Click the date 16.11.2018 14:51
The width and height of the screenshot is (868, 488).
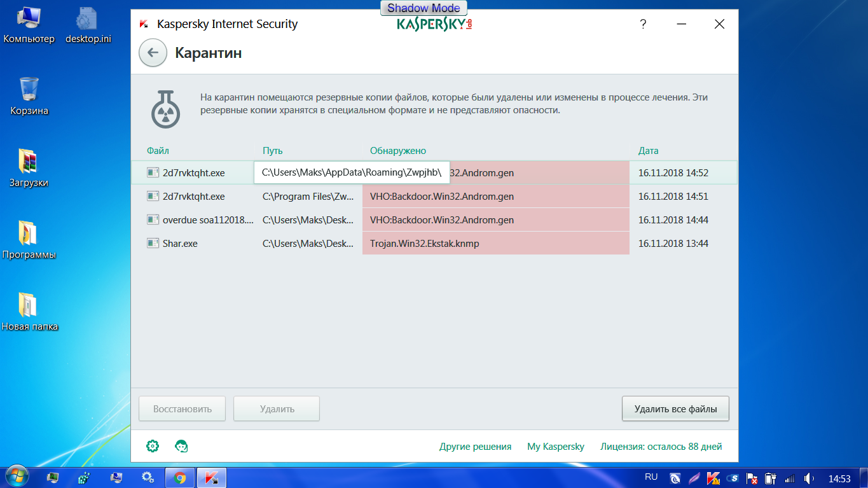coord(673,197)
